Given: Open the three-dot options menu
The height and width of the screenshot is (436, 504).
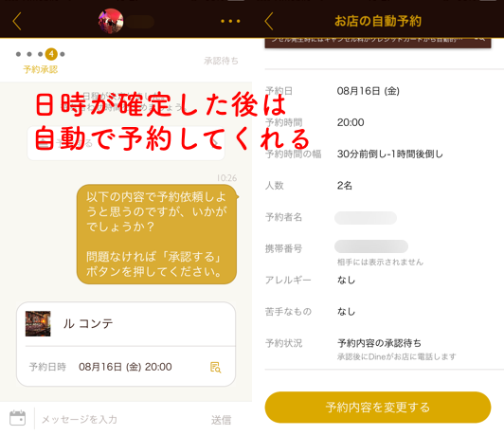Looking at the screenshot, I should (230, 21).
